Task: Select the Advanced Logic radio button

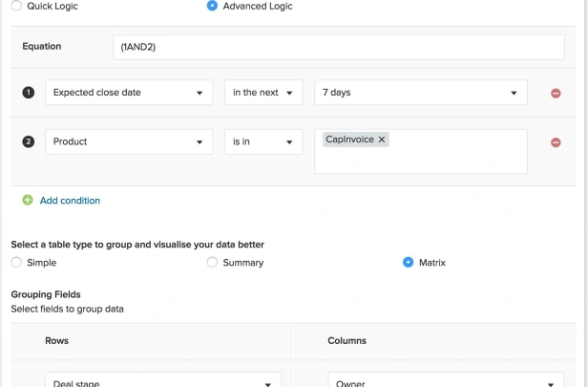Action: (212, 6)
